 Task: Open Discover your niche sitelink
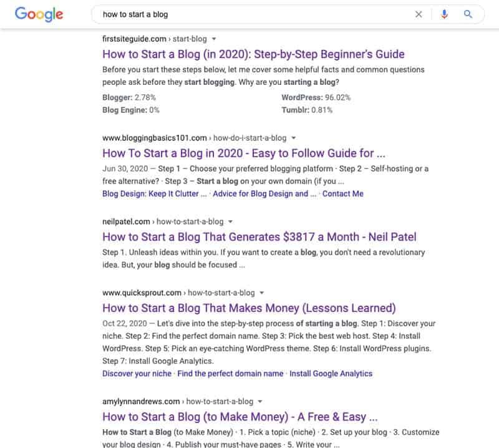point(137,374)
